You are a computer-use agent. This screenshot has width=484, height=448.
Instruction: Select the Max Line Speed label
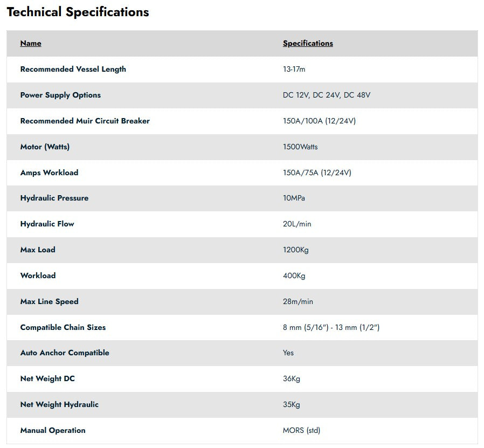[50, 301]
